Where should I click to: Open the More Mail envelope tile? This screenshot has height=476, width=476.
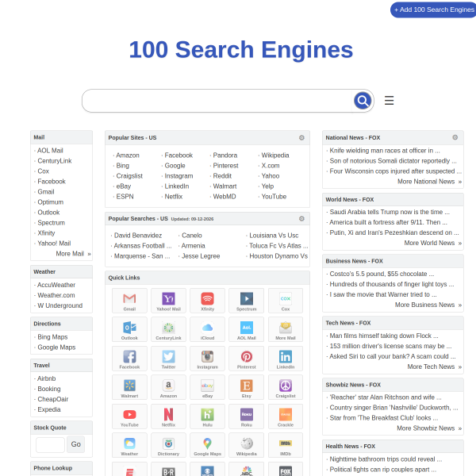286,329
